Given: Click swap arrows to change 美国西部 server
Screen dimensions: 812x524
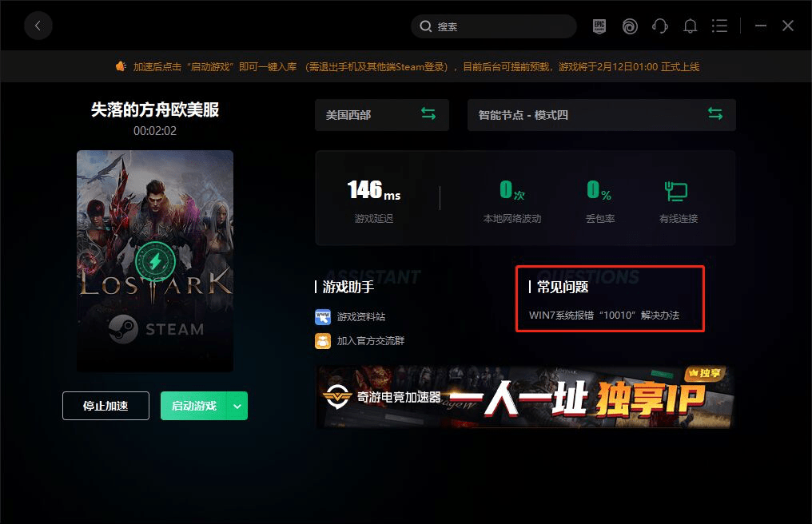Looking at the screenshot, I should coord(428,114).
